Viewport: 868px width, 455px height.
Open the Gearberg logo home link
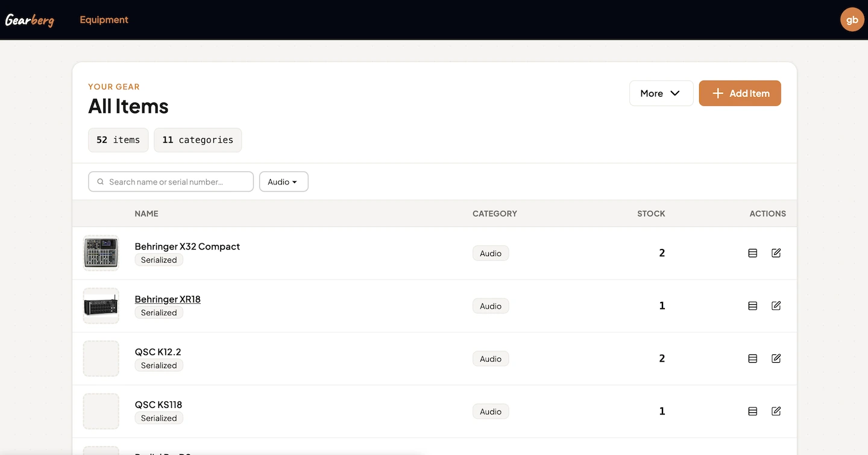(x=30, y=20)
